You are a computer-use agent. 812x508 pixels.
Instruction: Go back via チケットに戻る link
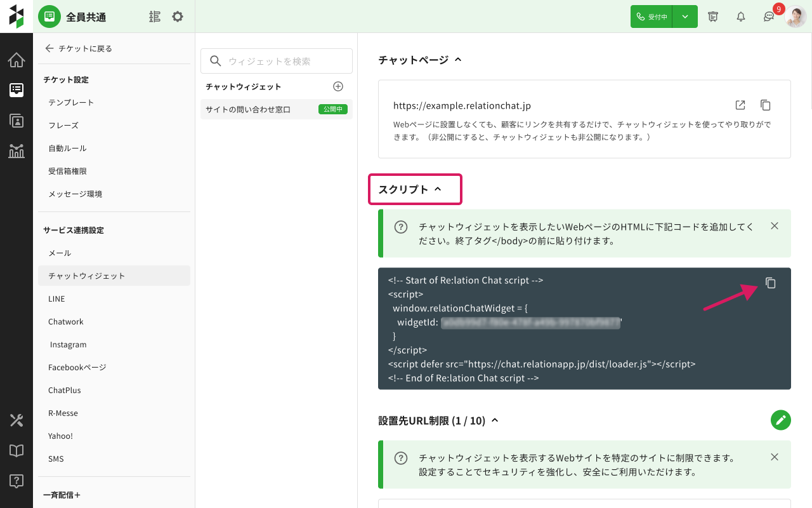click(x=79, y=48)
